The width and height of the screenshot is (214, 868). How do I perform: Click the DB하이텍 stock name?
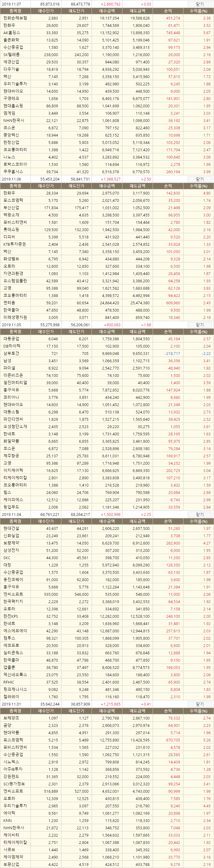click(x=12, y=346)
